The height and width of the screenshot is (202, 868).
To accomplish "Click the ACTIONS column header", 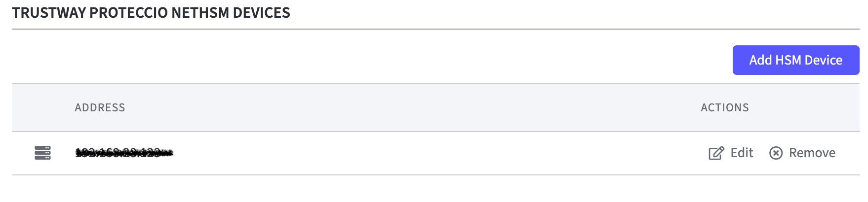I will tap(724, 107).
